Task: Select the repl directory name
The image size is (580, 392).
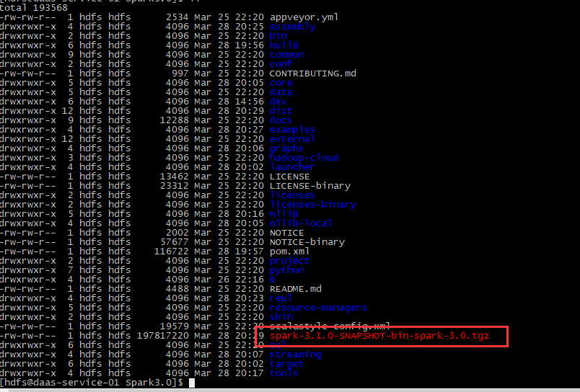Action: [x=281, y=298]
